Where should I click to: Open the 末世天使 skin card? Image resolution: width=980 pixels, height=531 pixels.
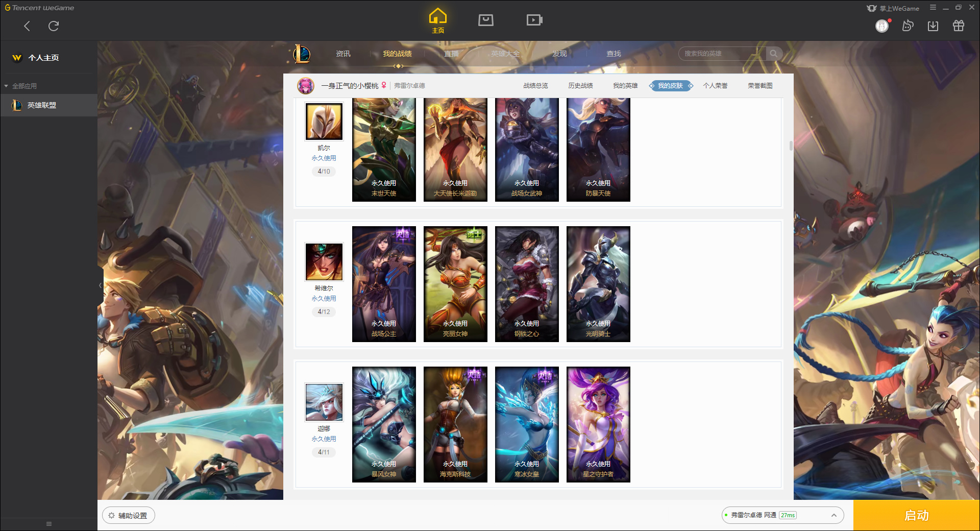(384, 150)
